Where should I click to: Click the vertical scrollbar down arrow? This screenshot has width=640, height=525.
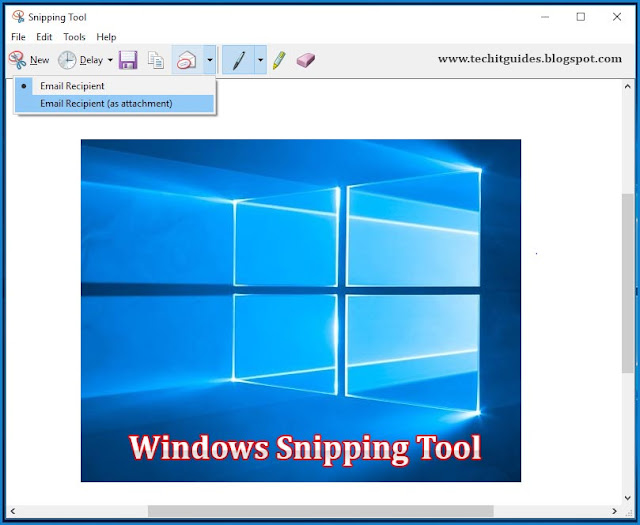coord(627,498)
